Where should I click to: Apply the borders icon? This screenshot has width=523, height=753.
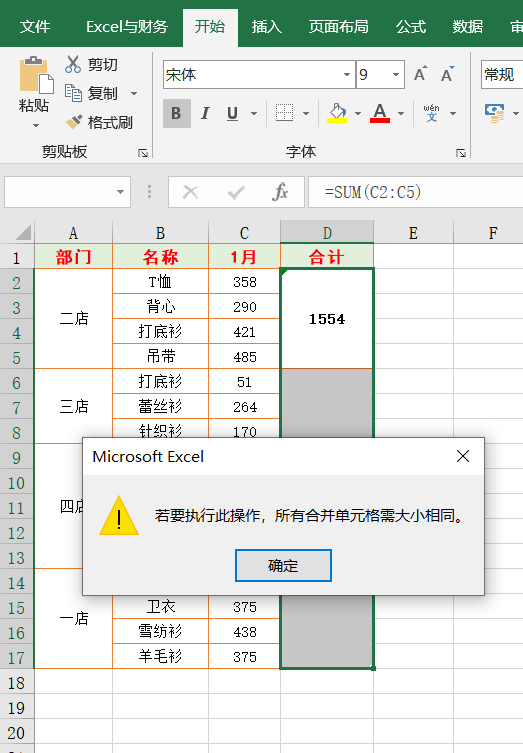284,113
